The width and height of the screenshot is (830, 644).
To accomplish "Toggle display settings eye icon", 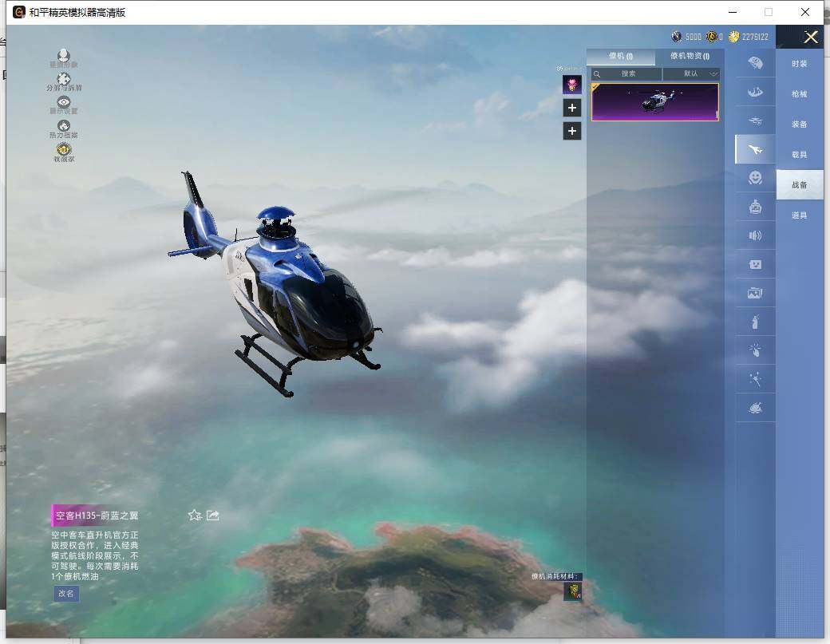I will coord(64,102).
